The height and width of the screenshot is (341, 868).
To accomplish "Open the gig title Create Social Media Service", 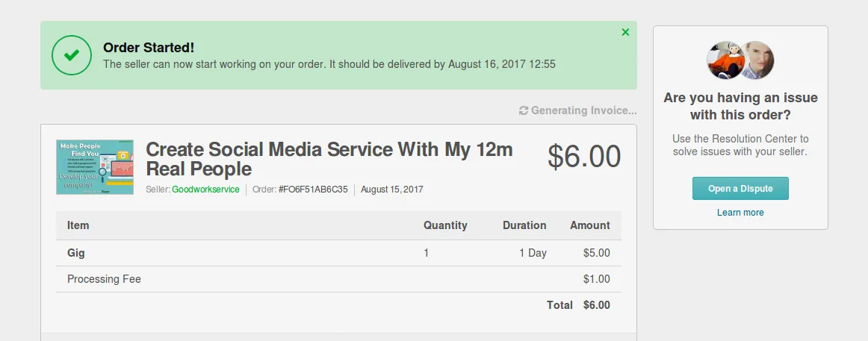I will [x=329, y=159].
